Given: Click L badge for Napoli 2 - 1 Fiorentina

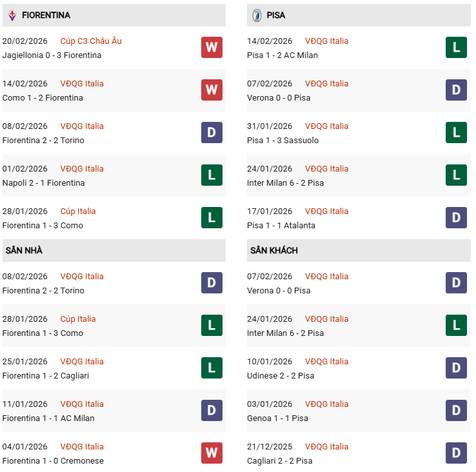Looking at the screenshot, I should point(212,175).
